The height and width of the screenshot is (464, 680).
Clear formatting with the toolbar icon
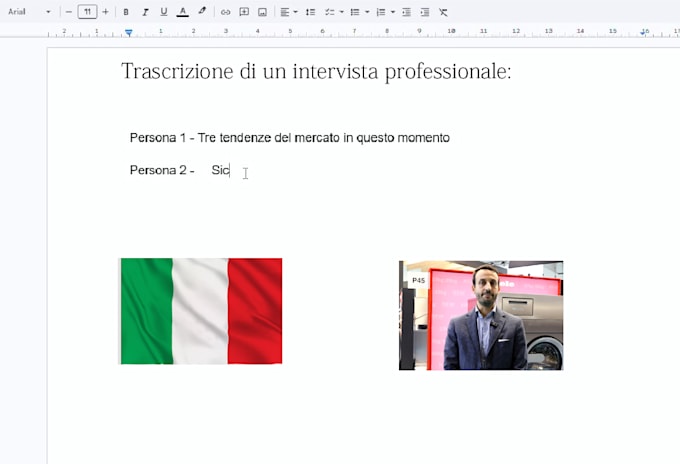click(443, 12)
